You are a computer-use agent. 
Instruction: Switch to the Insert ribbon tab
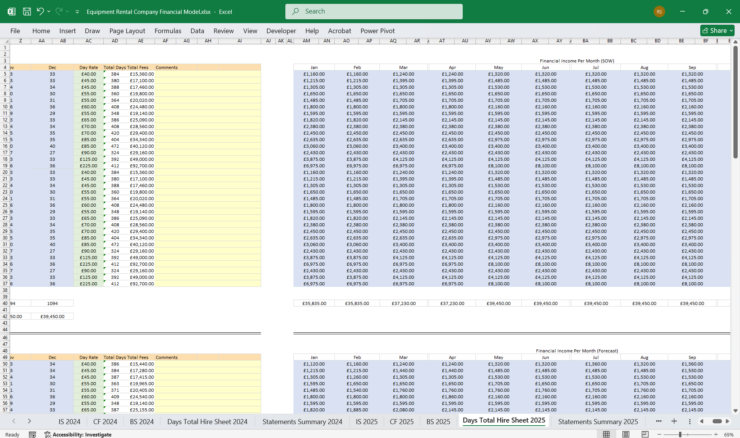67,31
